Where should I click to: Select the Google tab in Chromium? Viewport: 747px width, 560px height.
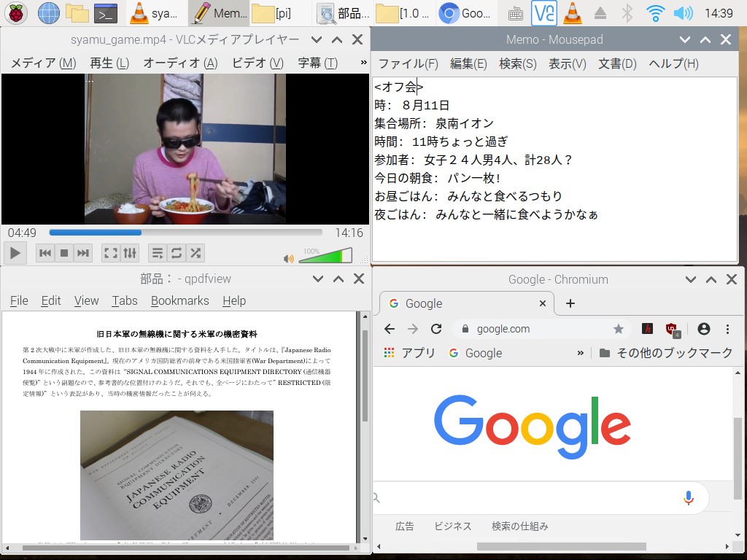tap(467, 303)
